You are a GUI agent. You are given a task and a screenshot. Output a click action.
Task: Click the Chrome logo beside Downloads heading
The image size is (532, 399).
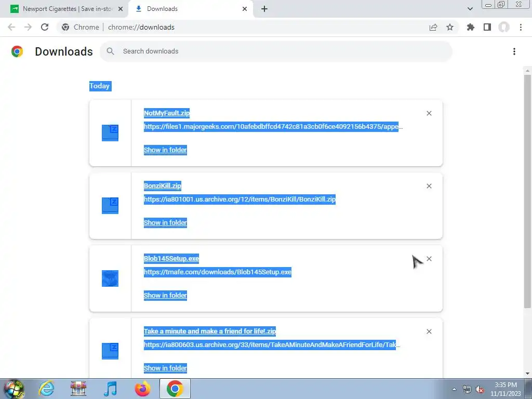(17, 51)
